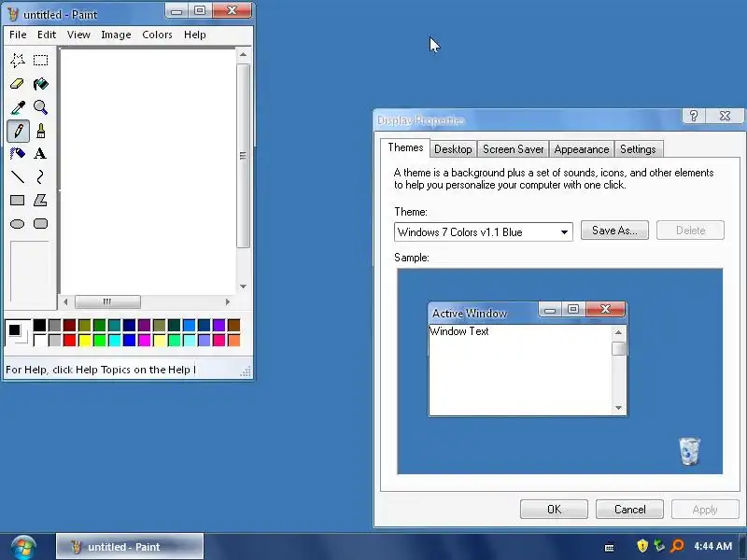Image resolution: width=747 pixels, height=560 pixels.
Task: Click Paint's vertical scrollbar up arrow
Action: (244, 55)
